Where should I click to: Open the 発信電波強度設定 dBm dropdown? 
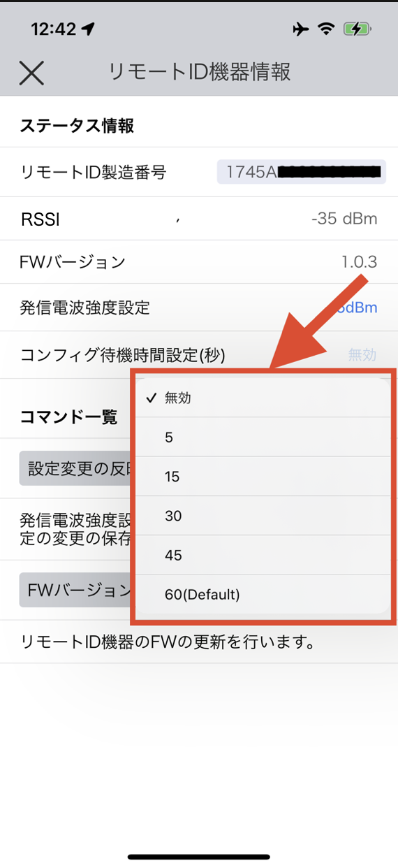coord(357,308)
